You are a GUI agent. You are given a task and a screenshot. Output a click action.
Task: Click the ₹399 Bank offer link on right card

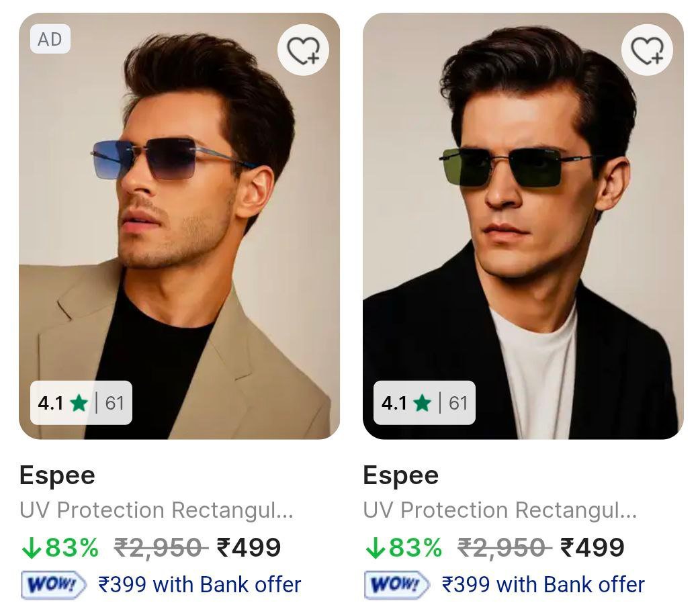click(543, 584)
